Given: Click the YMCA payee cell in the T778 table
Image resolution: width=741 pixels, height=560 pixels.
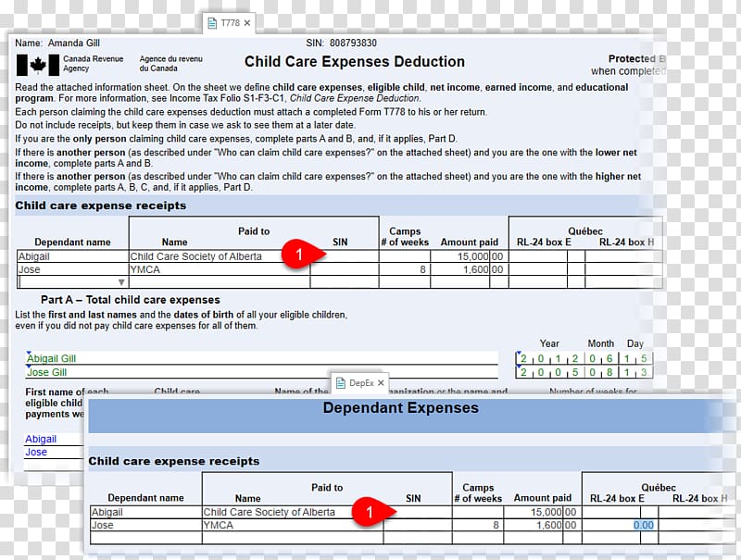Looking at the screenshot, I should (220, 269).
